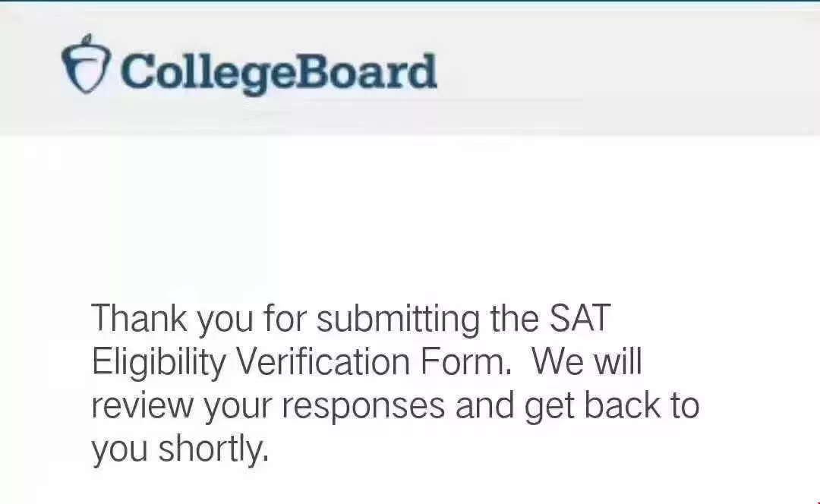Open the CollegeBoard wordmark home link
Screen dimensions: 820x504
279,72
